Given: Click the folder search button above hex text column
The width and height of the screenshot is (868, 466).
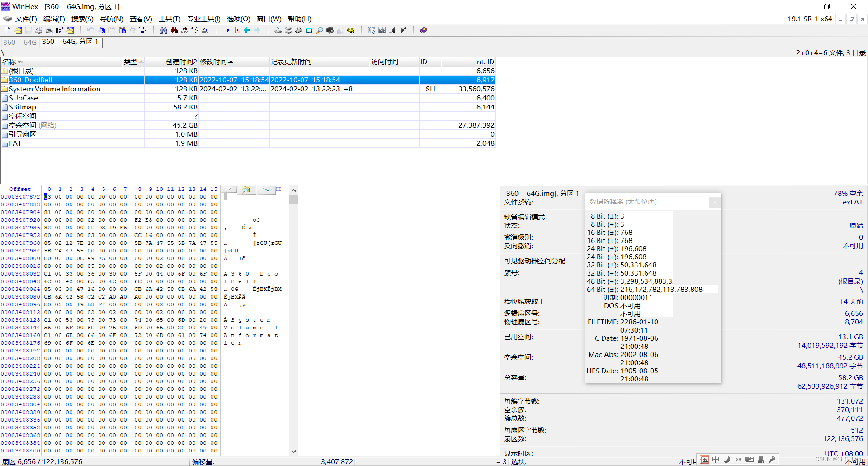Looking at the screenshot, I should [246, 190].
